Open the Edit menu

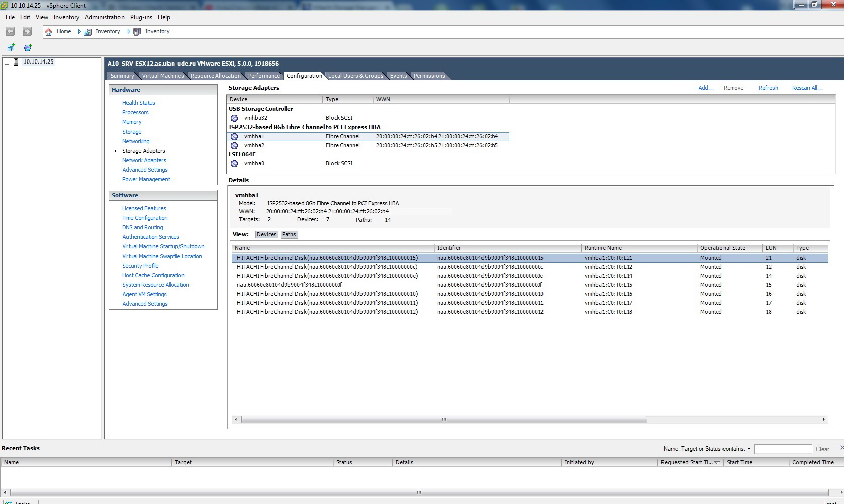pyautogui.click(x=25, y=17)
